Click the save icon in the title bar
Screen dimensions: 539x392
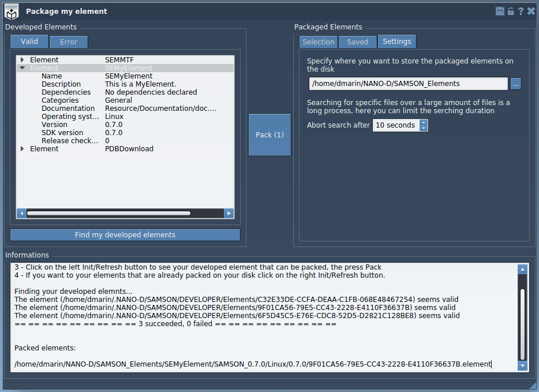[x=500, y=10]
